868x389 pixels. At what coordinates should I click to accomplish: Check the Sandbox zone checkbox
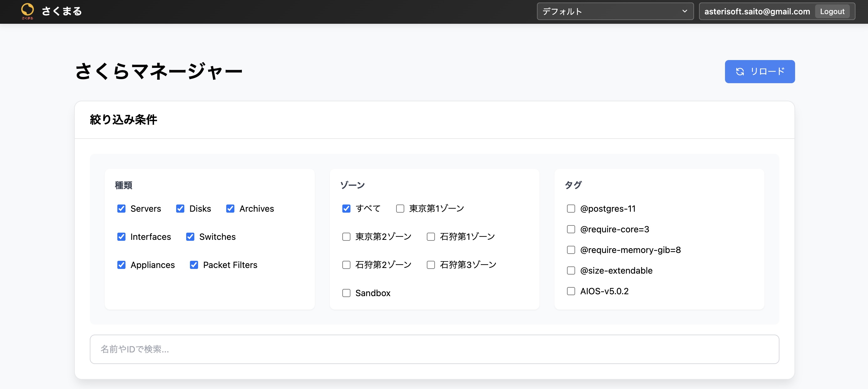pos(346,293)
